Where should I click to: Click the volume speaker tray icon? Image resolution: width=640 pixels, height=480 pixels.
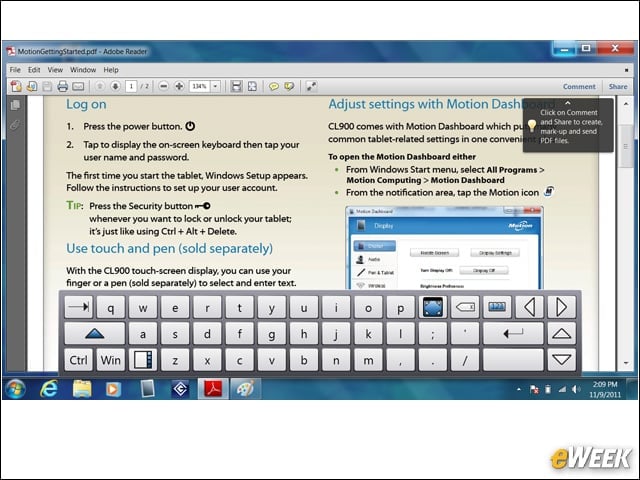(576, 389)
